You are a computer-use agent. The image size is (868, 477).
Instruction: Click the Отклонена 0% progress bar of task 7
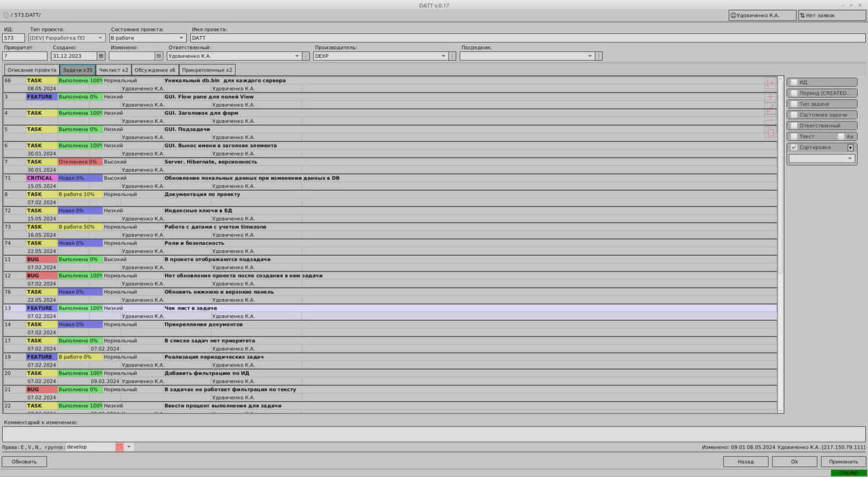click(x=80, y=162)
